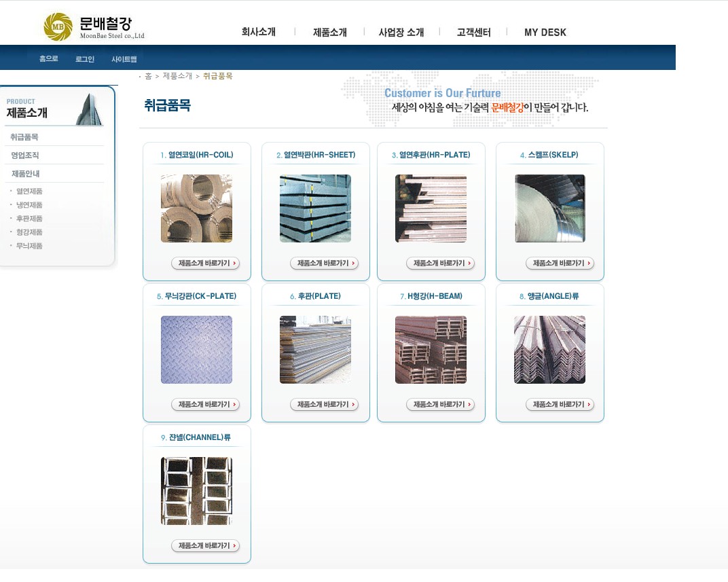The image size is (728, 582).
Task: Open the 회사소개 menu
Action: coord(259,32)
